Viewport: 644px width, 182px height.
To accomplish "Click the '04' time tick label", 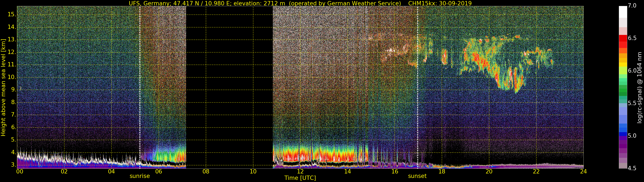I will coord(111,172).
